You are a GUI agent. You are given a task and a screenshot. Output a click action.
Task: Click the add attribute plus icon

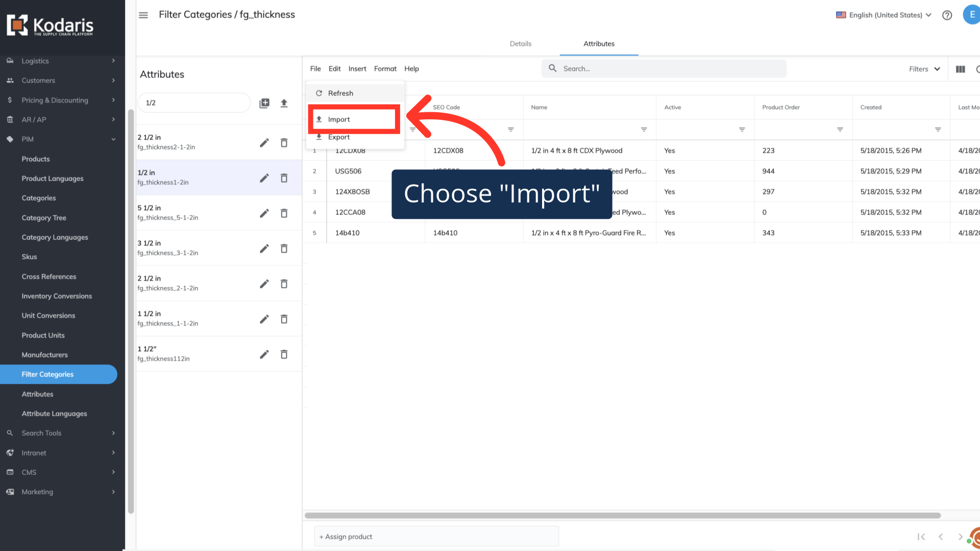[x=264, y=103]
